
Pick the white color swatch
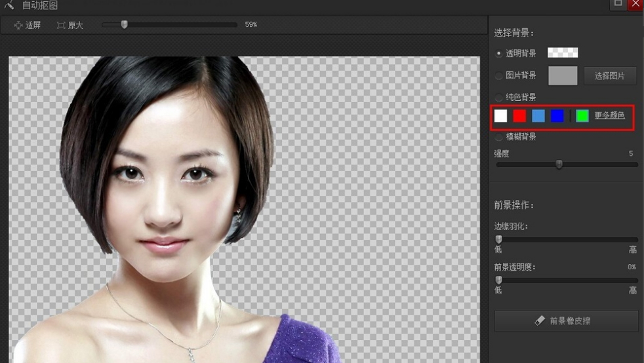click(500, 116)
